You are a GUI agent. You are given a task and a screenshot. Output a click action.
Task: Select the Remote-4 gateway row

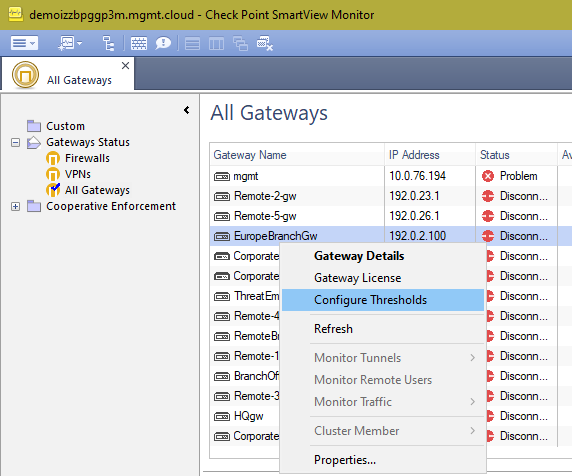(x=245, y=316)
